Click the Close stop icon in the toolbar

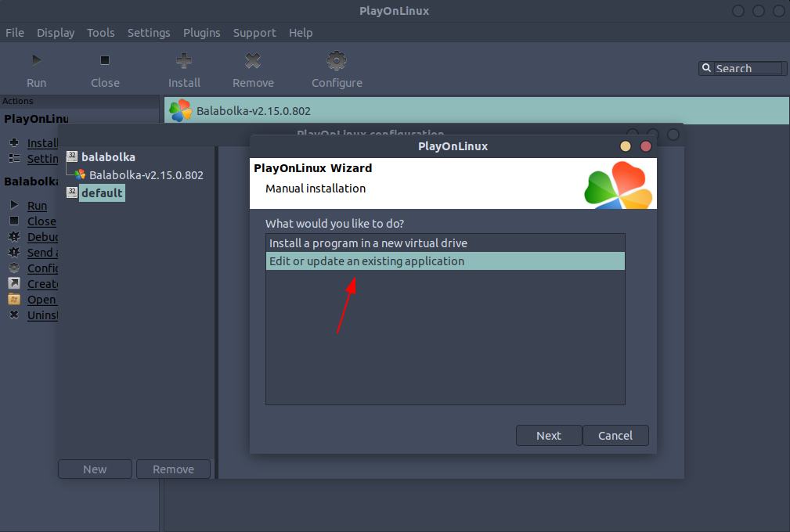(105, 59)
